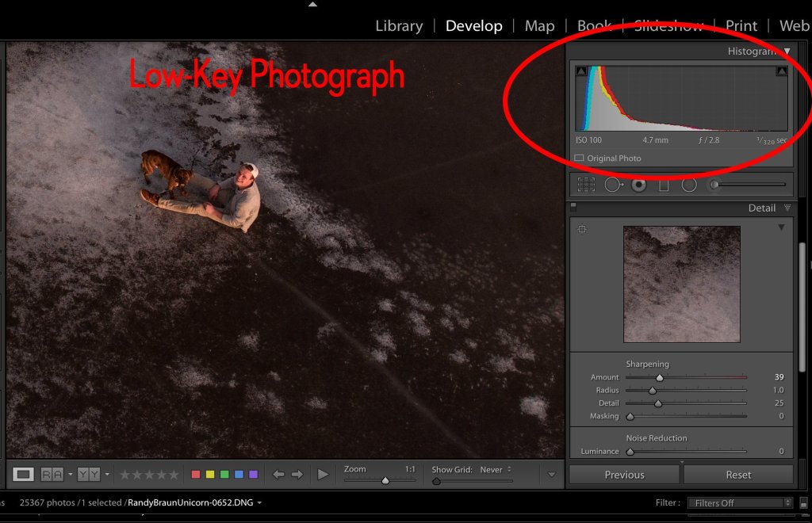
Task: Open the Map module
Action: pyautogui.click(x=539, y=26)
